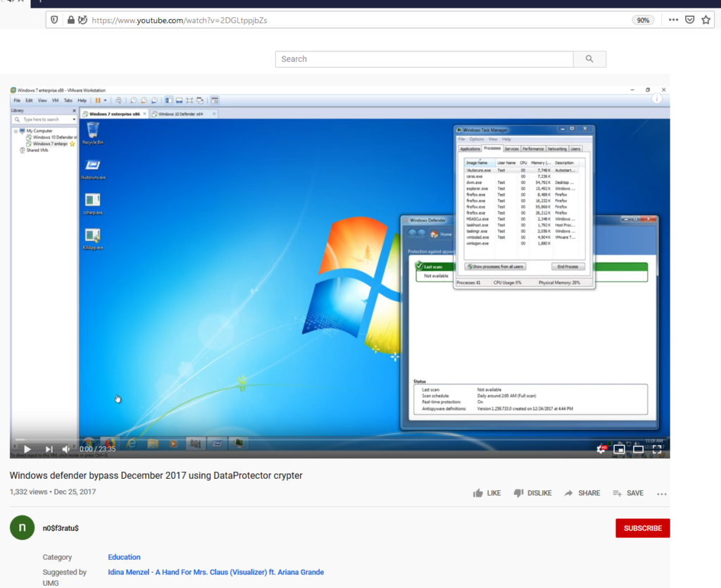Open the more actions ellipsis below video
The height and width of the screenshot is (588, 721).
coord(662,494)
